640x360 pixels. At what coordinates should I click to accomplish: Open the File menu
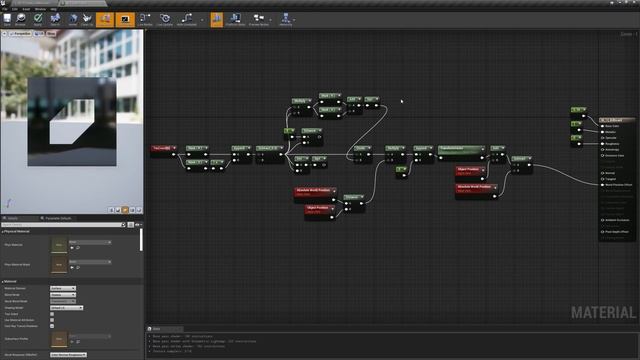pos(4,9)
